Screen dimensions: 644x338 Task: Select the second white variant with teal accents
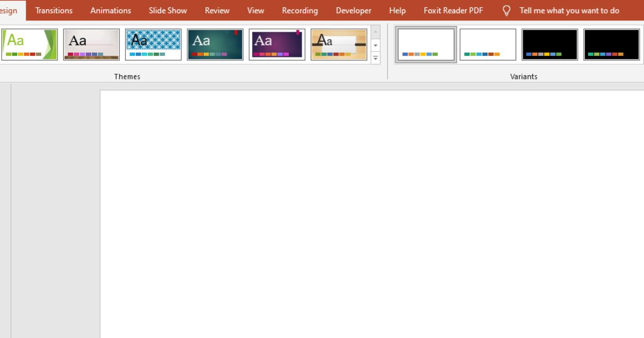pos(487,44)
